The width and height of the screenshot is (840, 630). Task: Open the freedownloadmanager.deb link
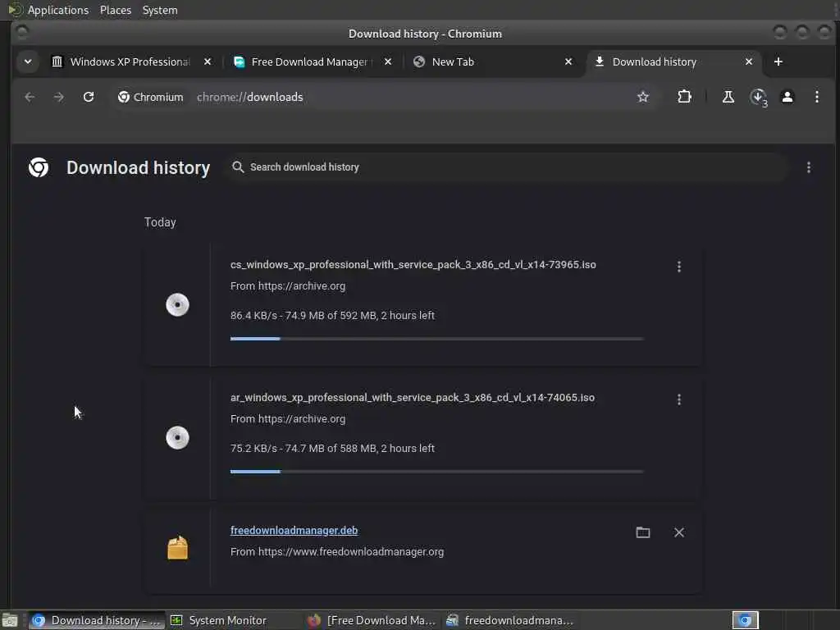click(x=294, y=531)
